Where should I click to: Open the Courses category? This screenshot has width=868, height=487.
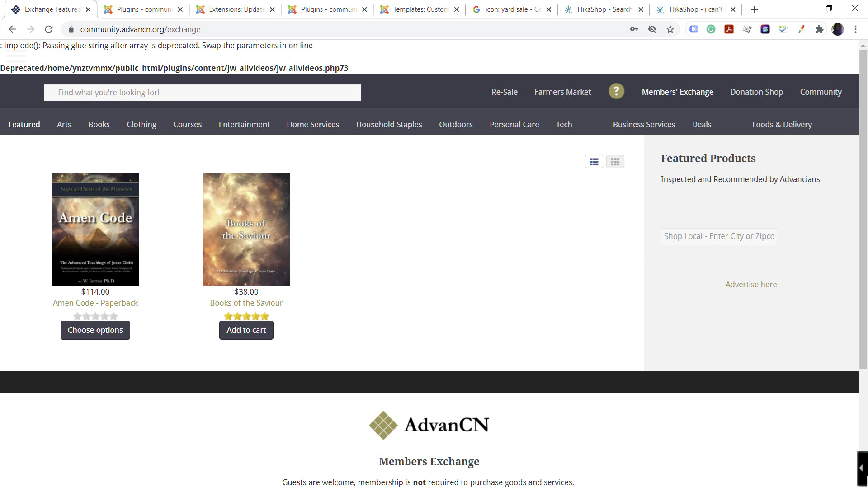pos(188,124)
